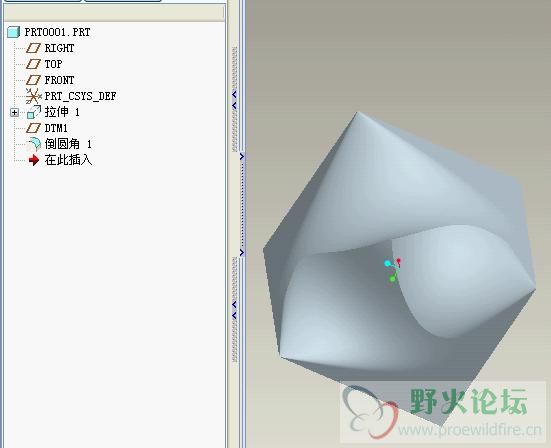This screenshot has height=448, width=551.
Task: Click the PRT0001.PRT part icon
Action: 13,32
